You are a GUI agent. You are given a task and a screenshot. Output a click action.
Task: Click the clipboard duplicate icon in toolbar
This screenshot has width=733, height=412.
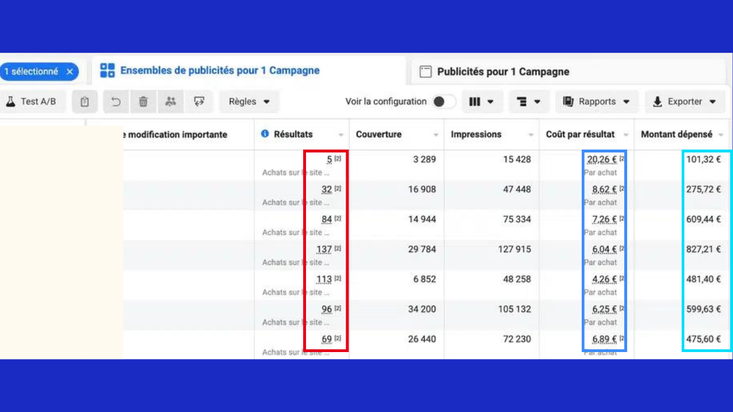coord(85,101)
